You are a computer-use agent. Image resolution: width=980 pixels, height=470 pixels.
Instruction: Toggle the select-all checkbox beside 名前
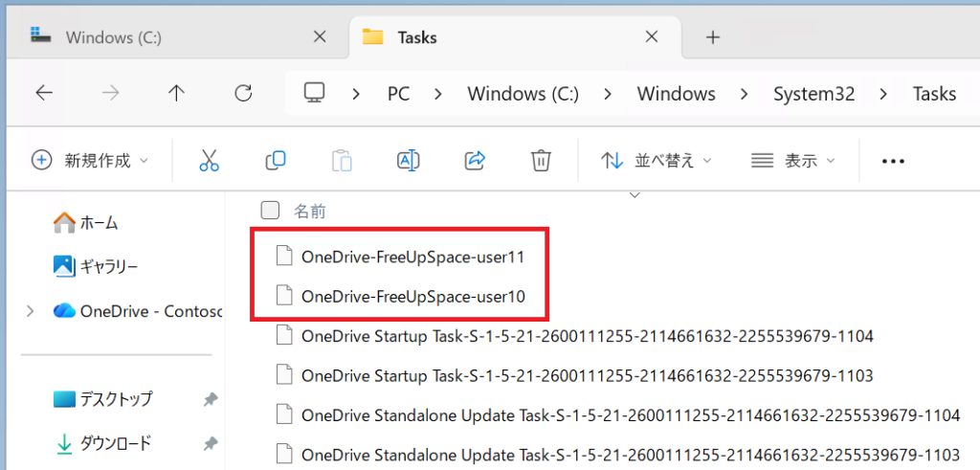(271, 211)
